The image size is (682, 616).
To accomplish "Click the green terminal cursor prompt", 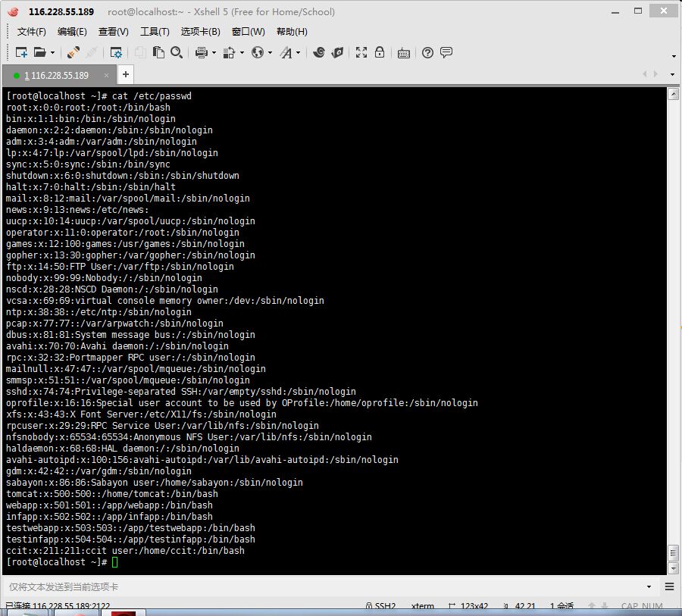I will [x=115, y=562].
